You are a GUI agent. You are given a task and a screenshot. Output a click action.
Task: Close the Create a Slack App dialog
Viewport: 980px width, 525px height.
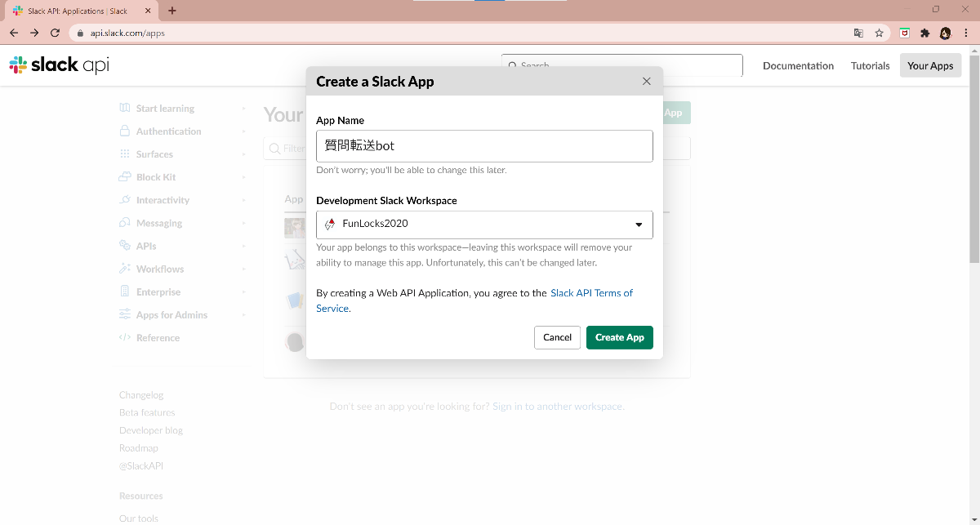pos(647,82)
